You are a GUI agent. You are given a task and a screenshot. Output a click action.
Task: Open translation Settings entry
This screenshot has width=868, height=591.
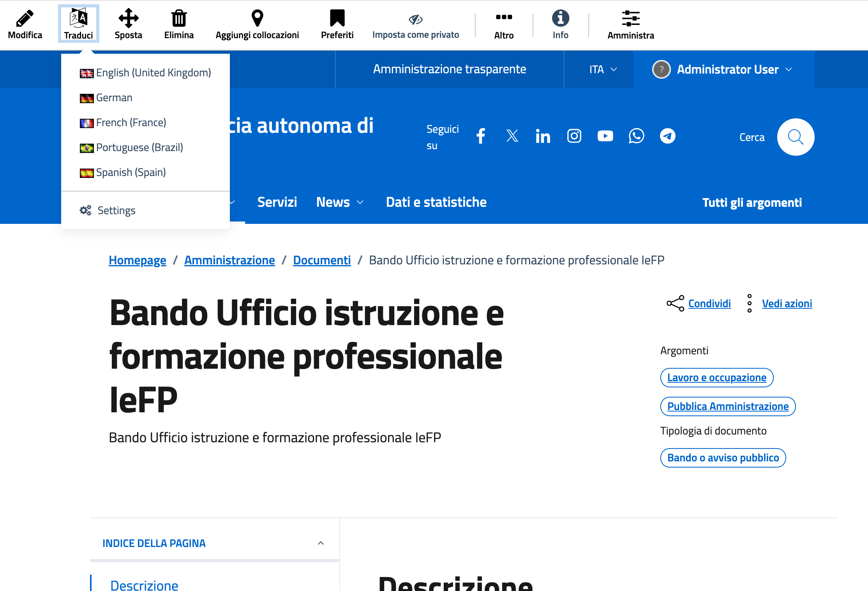click(116, 211)
